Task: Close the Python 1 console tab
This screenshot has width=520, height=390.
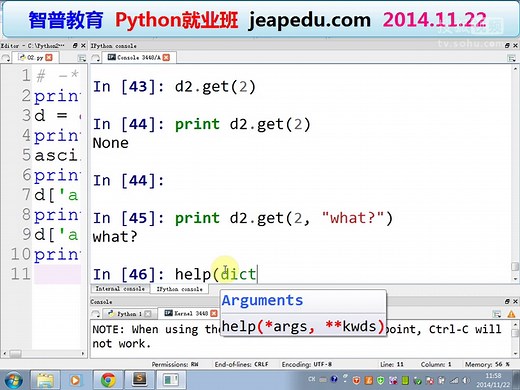Action: coord(148,314)
